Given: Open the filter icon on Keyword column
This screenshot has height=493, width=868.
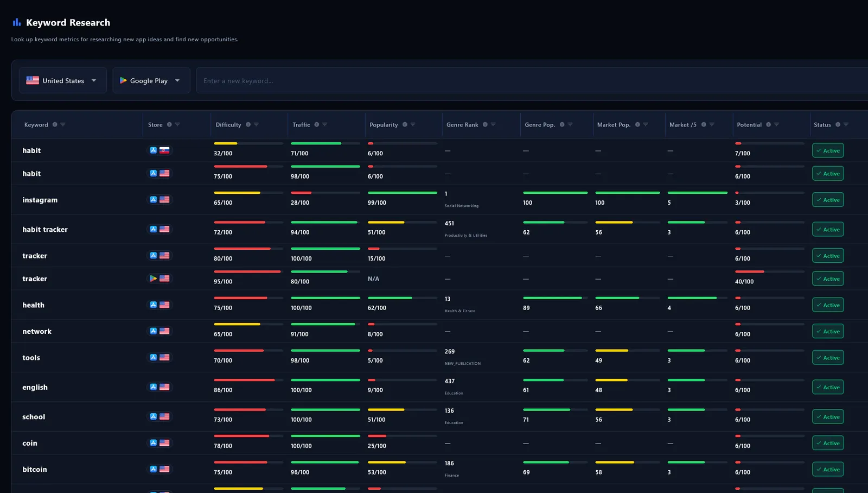Looking at the screenshot, I should click(x=63, y=125).
